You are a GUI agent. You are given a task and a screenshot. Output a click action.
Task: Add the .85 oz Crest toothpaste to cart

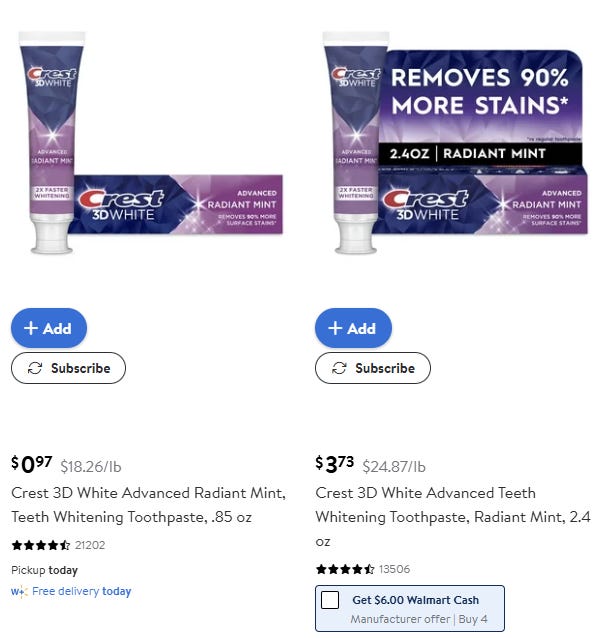[x=49, y=328]
